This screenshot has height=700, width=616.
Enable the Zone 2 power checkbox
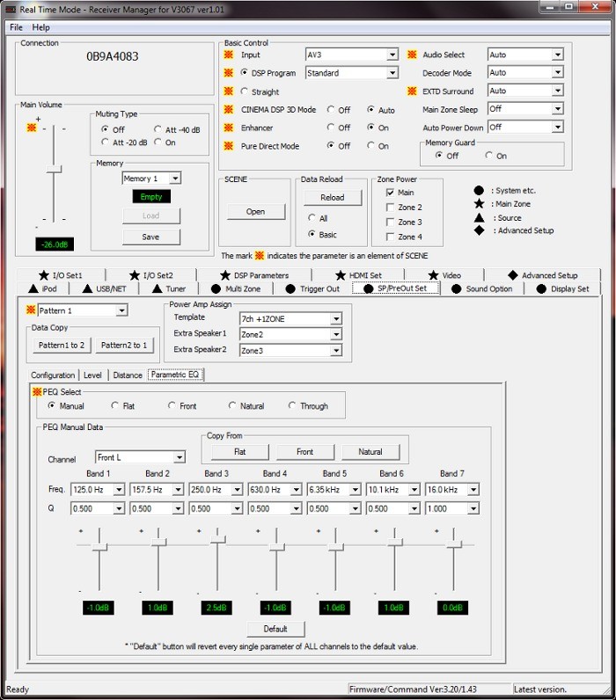tap(390, 208)
